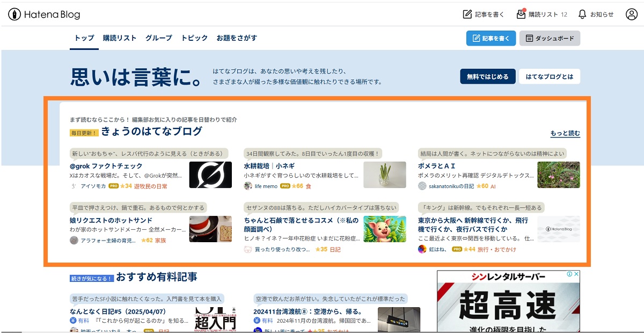This screenshot has width=644, height=334.
Task: Click the @grok article logo thumbnail
Action: (x=210, y=175)
